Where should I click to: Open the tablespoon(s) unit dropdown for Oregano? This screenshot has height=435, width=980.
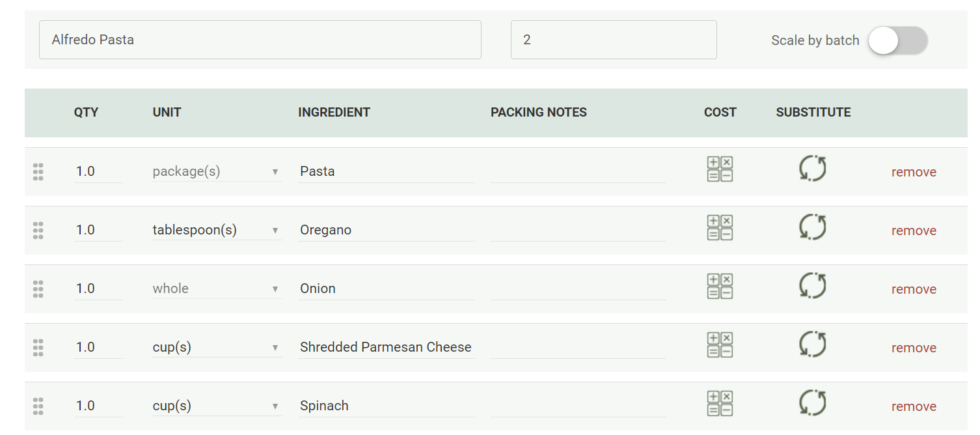coord(217,230)
